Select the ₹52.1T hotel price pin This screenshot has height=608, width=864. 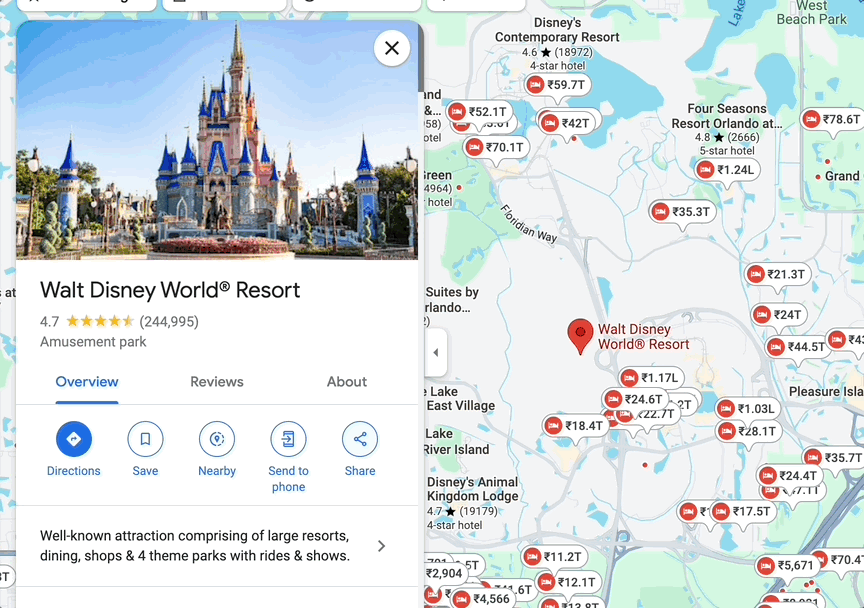(x=479, y=112)
